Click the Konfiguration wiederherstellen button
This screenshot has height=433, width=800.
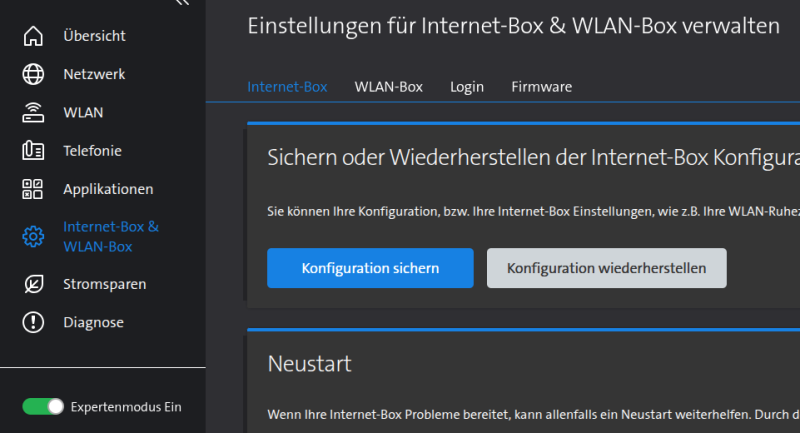[x=606, y=268]
